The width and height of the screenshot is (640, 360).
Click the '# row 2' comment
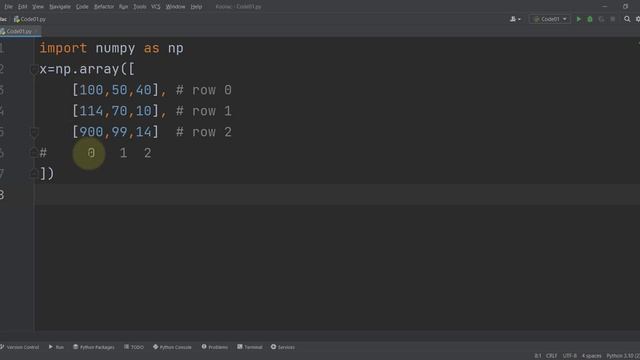click(204, 132)
